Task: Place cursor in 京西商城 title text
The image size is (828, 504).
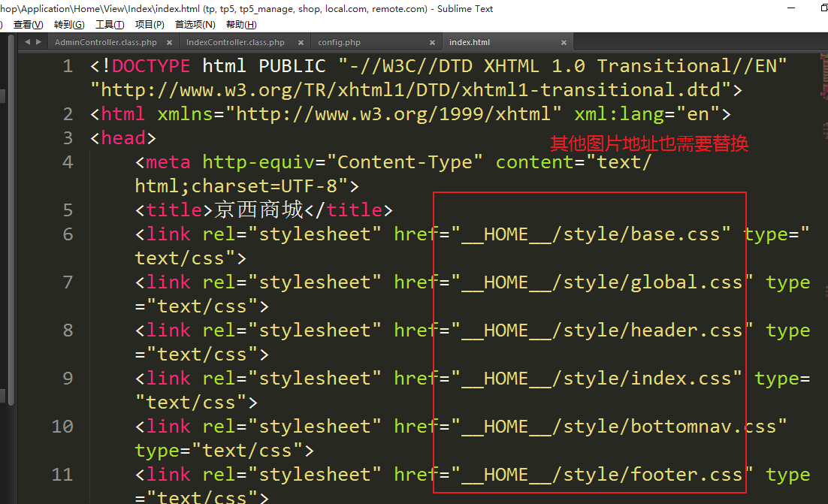Action: point(258,210)
